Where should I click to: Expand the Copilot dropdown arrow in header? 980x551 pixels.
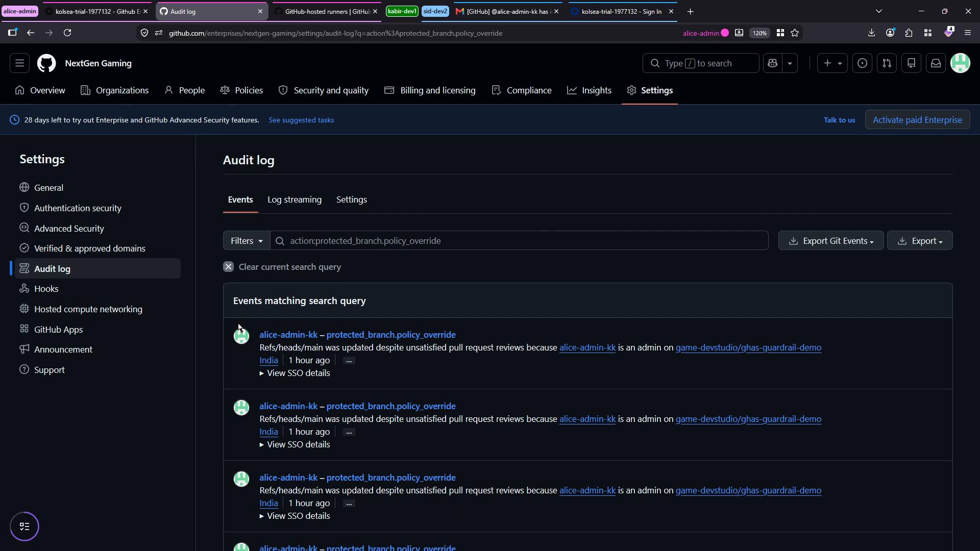click(790, 63)
